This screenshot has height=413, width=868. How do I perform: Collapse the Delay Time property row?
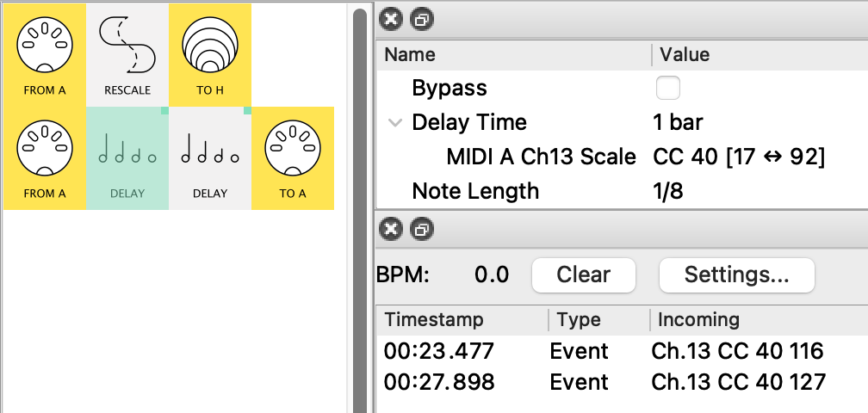tap(395, 122)
